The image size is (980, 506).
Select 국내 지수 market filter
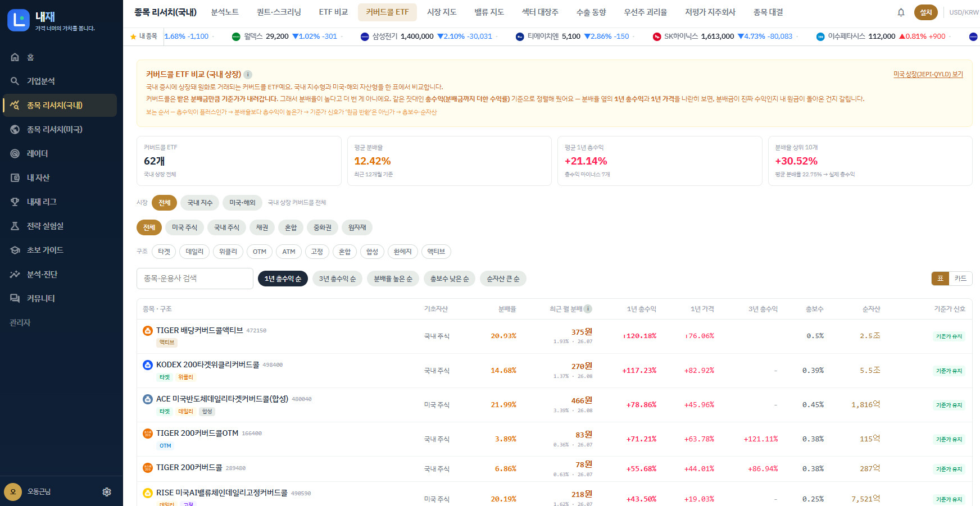(200, 203)
